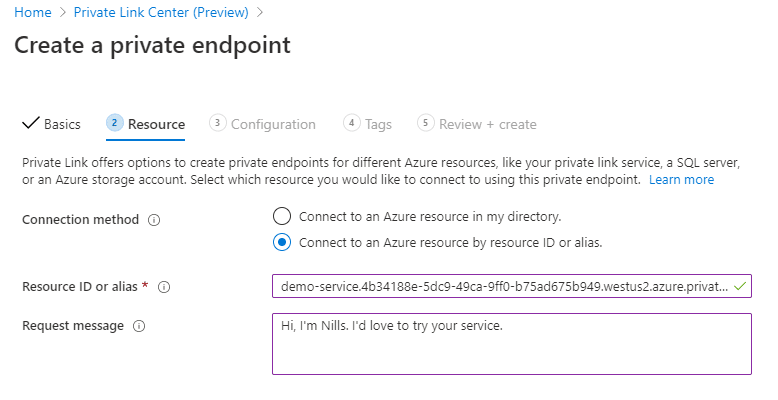Open the Learn more link
The width and height of the screenshot is (778, 400).
(x=681, y=180)
